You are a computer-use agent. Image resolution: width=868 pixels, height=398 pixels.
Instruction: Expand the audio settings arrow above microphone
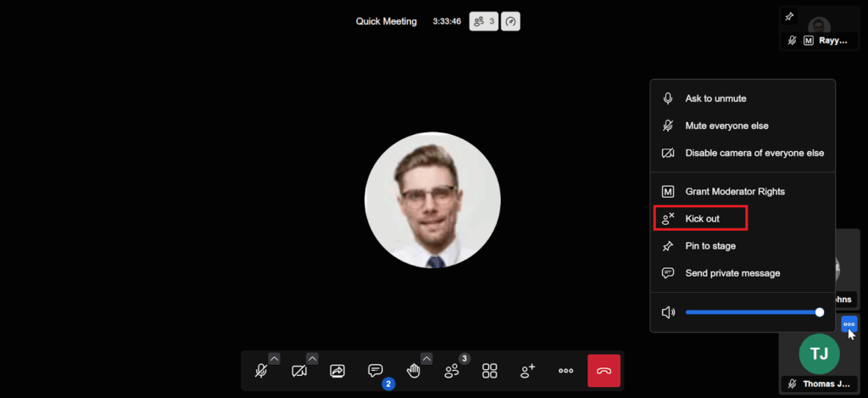[274, 358]
